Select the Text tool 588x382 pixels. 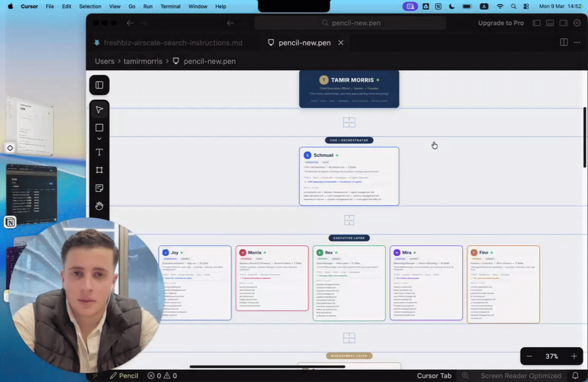(99, 152)
